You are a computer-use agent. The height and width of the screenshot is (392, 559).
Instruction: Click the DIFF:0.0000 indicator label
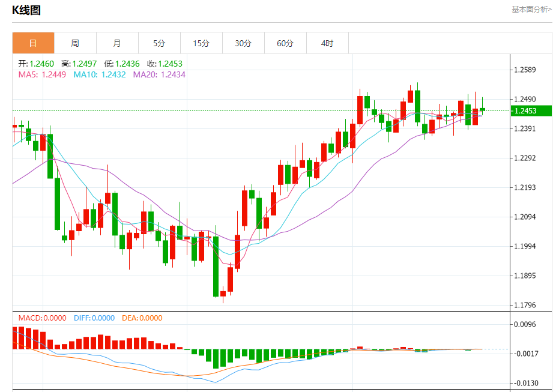click(x=94, y=318)
